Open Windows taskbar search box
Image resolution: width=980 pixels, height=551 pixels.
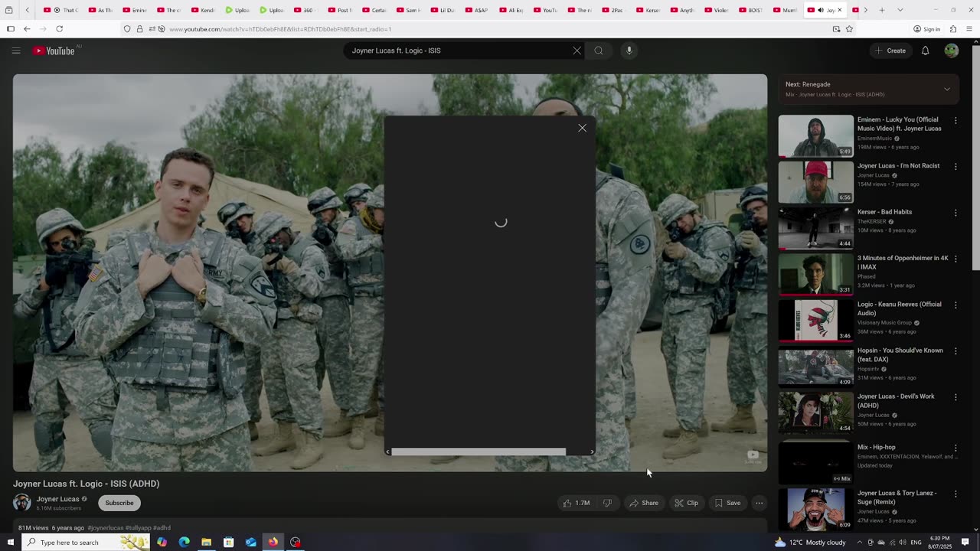point(84,542)
